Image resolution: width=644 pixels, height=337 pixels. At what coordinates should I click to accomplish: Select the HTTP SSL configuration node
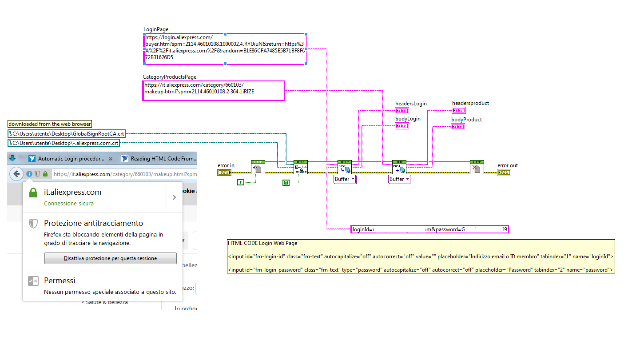pos(301,167)
